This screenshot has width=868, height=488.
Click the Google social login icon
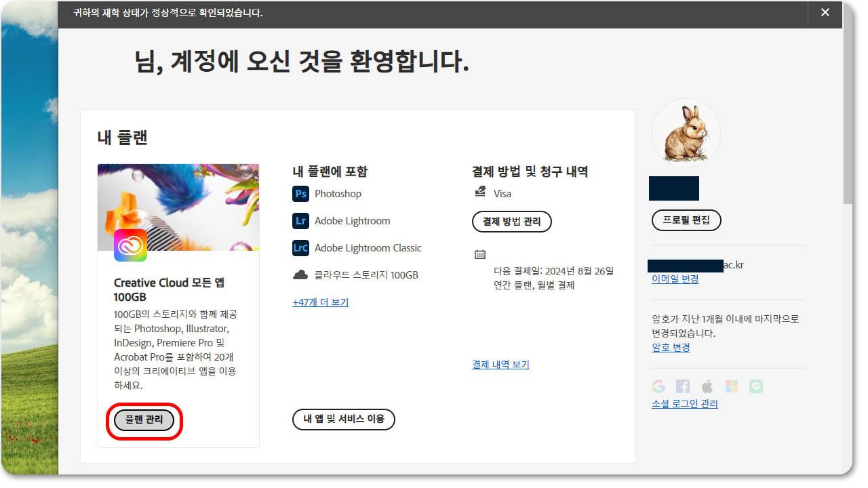(658, 386)
